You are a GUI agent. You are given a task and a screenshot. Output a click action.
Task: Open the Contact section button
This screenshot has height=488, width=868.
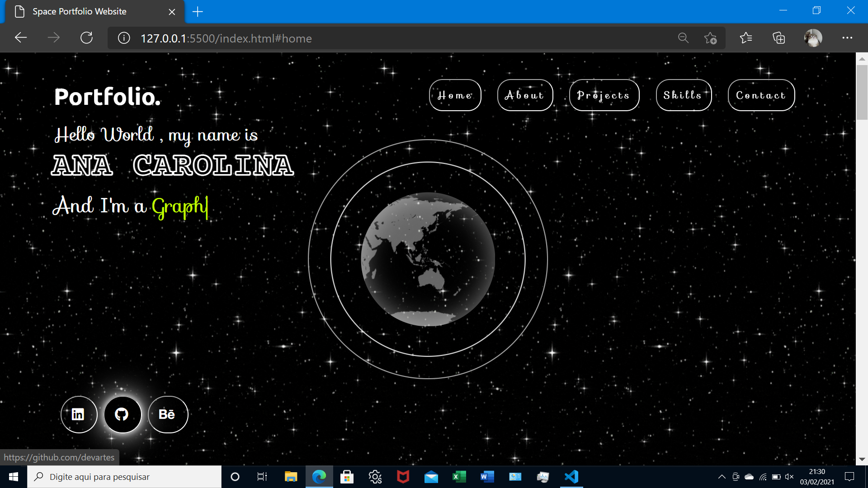click(760, 95)
